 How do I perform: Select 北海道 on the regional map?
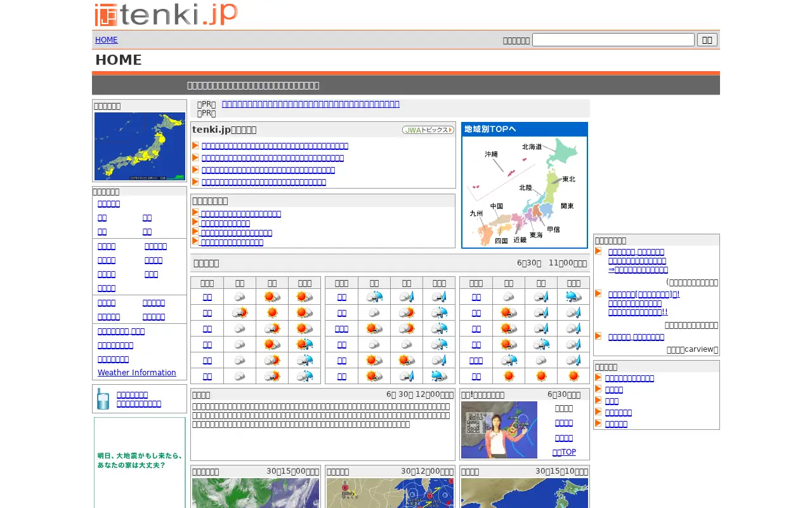pos(532,147)
